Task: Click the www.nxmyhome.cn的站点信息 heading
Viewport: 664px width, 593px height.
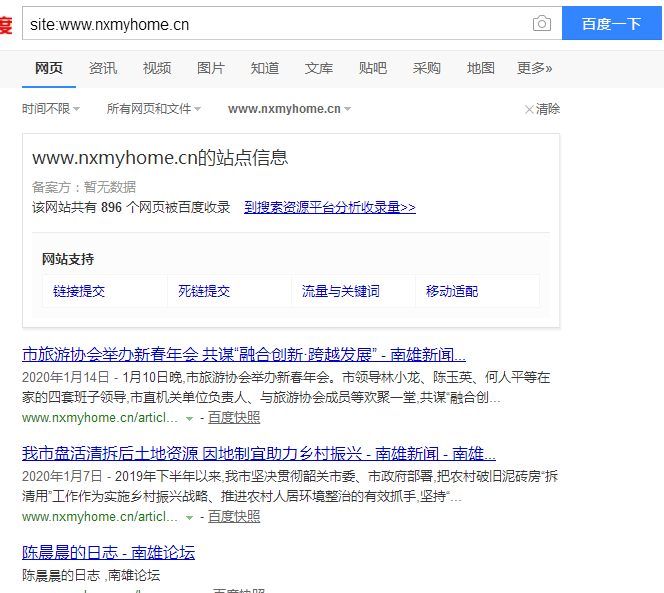Action: point(160,158)
